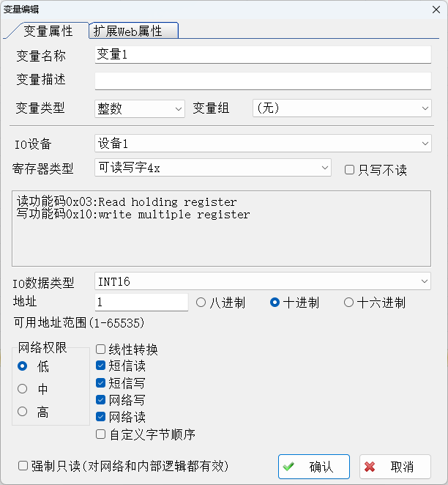448x485 pixels.
Task: Select the 变量属性 tab
Action: pos(48,31)
